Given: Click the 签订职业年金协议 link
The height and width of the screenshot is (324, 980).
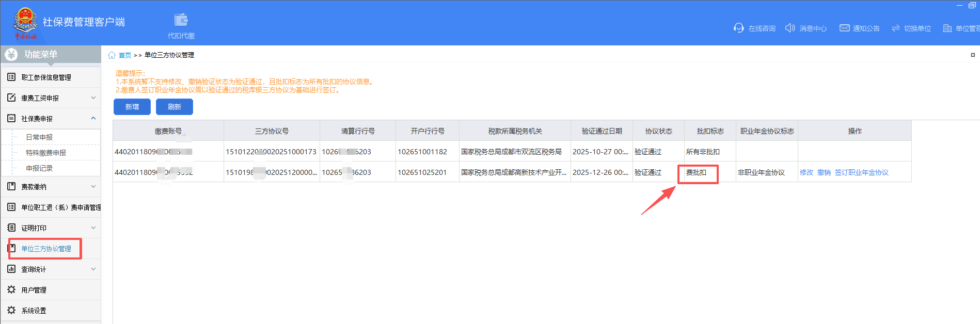Looking at the screenshot, I should point(861,172).
